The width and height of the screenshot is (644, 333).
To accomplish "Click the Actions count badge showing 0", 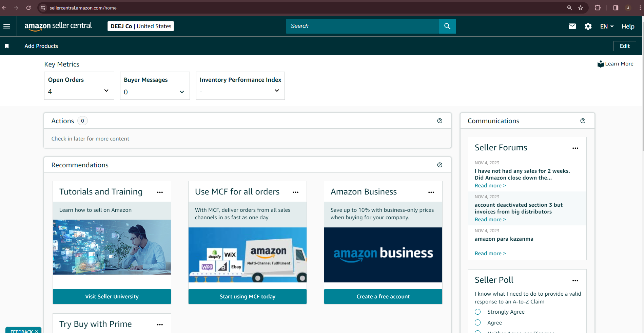I will click(x=82, y=121).
